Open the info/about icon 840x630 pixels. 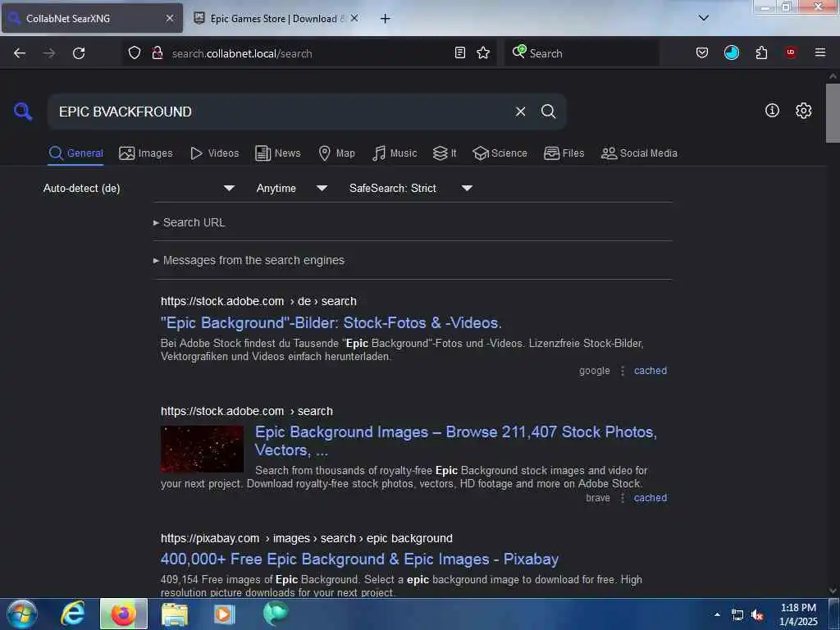pos(772,111)
